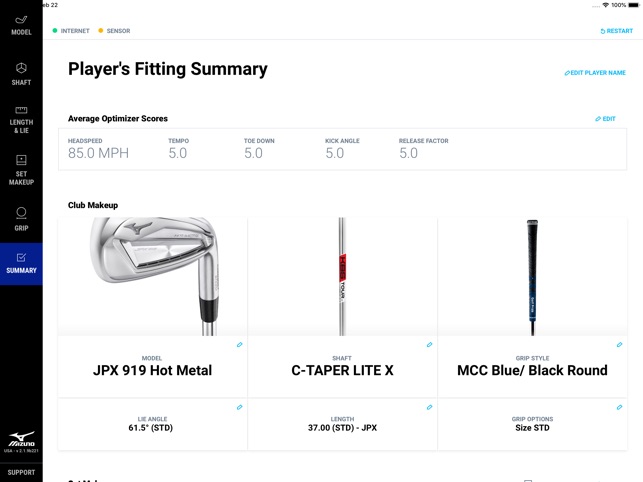Edit the Grip Style selection
Image resolution: width=643 pixels, height=482 pixels.
pyautogui.click(x=619, y=345)
